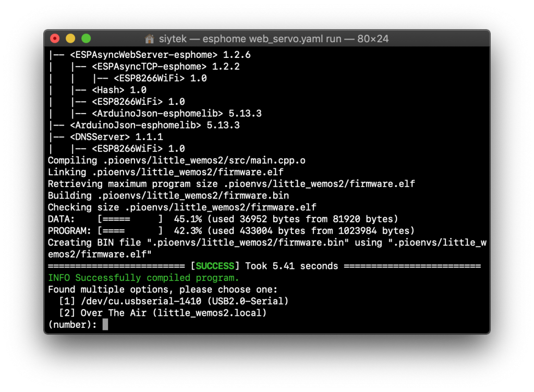Click "used 36952 bytes from 81920 bytes"
The width and height of the screenshot is (534, 392).
pos(302,219)
